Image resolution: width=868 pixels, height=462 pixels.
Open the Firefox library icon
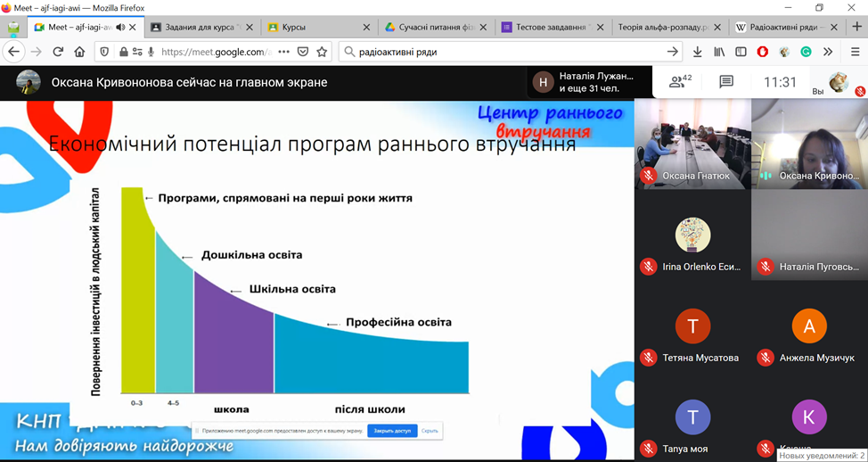coord(718,52)
